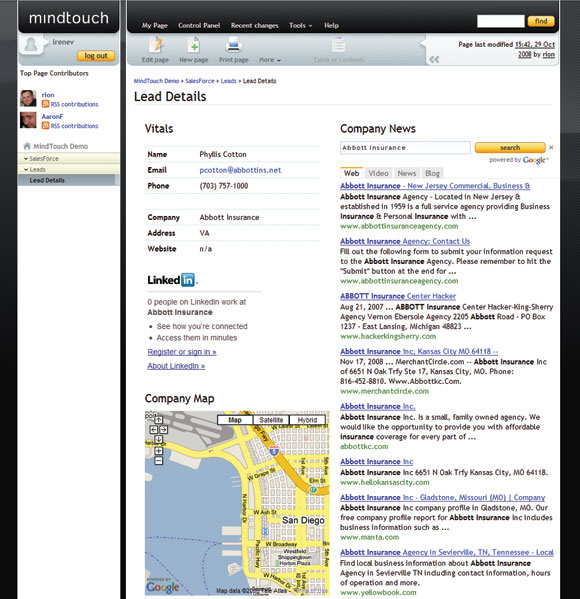Pan the company map up
Viewport: 580px width, 599px height.
158,420
